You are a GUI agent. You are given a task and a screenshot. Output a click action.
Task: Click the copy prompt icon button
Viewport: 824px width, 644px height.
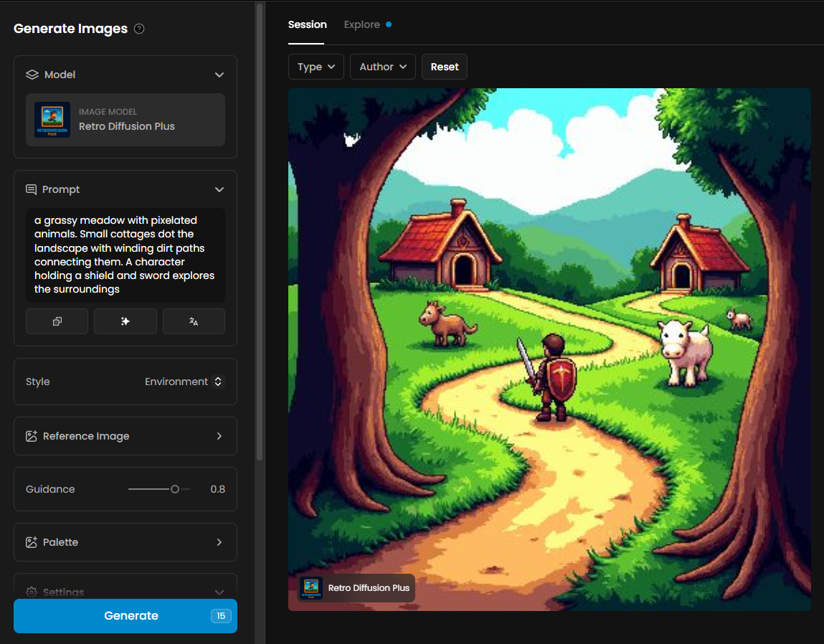click(57, 321)
